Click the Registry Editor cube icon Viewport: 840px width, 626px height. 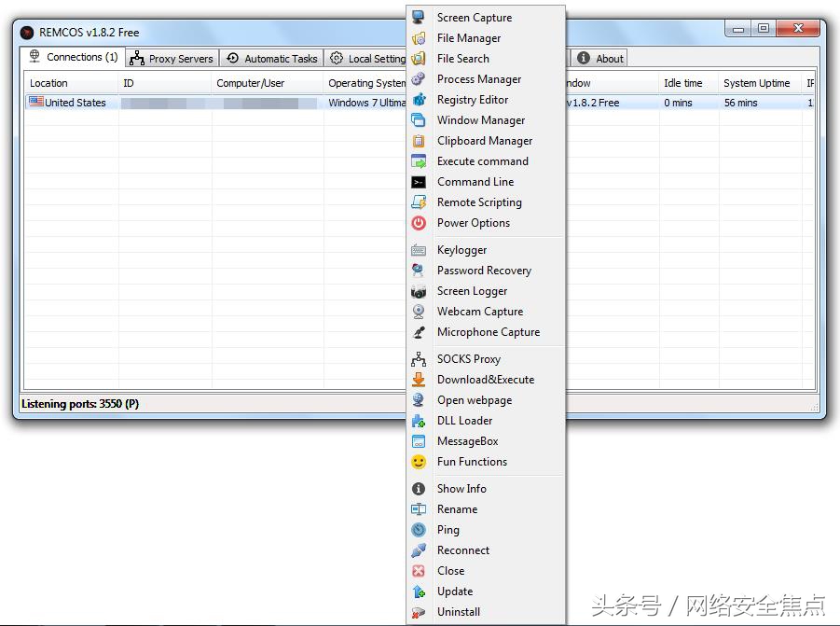click(x=419, y=100)
